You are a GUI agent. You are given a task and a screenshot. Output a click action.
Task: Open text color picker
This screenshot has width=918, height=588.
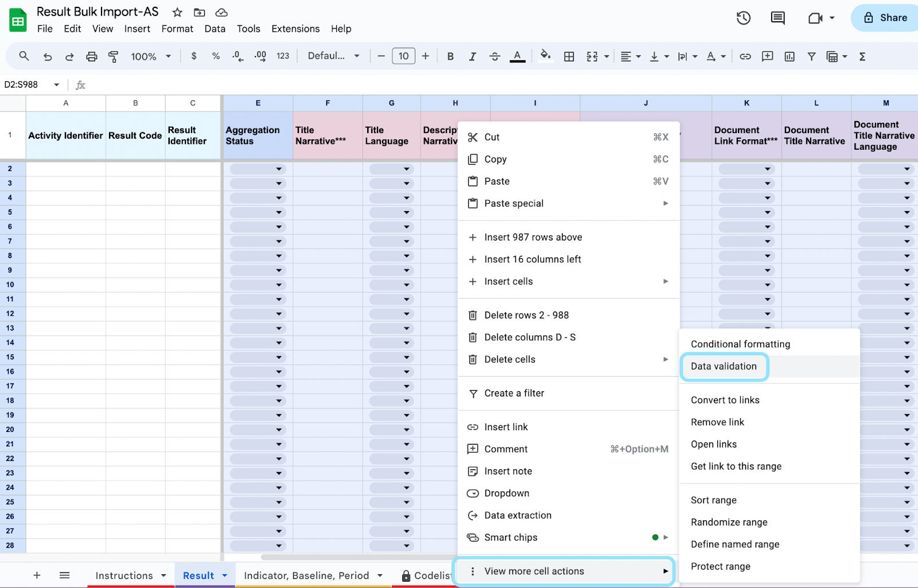tap(516, 56)
